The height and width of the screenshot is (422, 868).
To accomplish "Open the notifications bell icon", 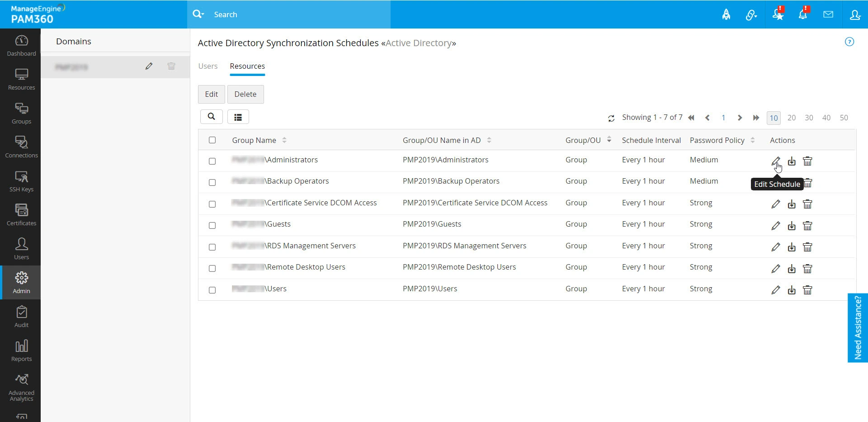I will click(803, 14).
